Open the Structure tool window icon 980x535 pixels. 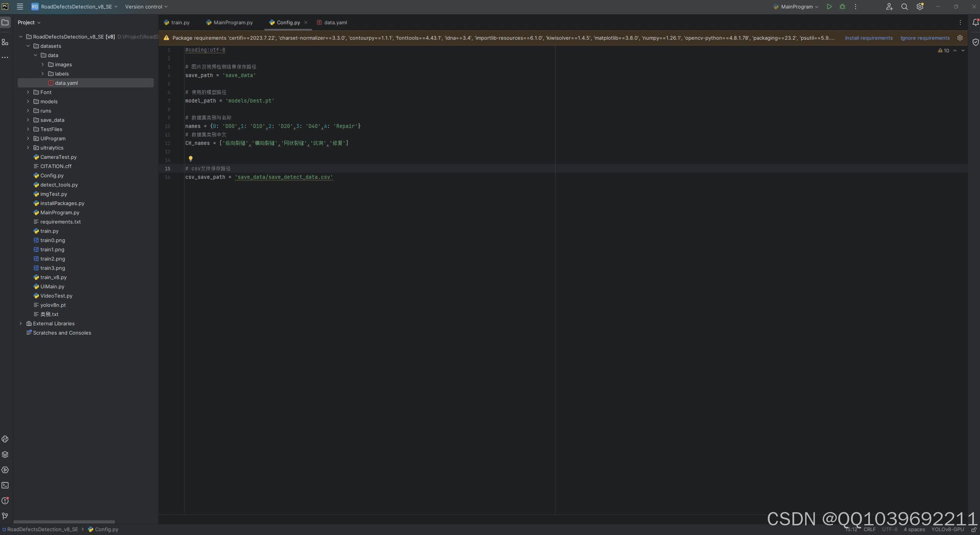point(5,42)
